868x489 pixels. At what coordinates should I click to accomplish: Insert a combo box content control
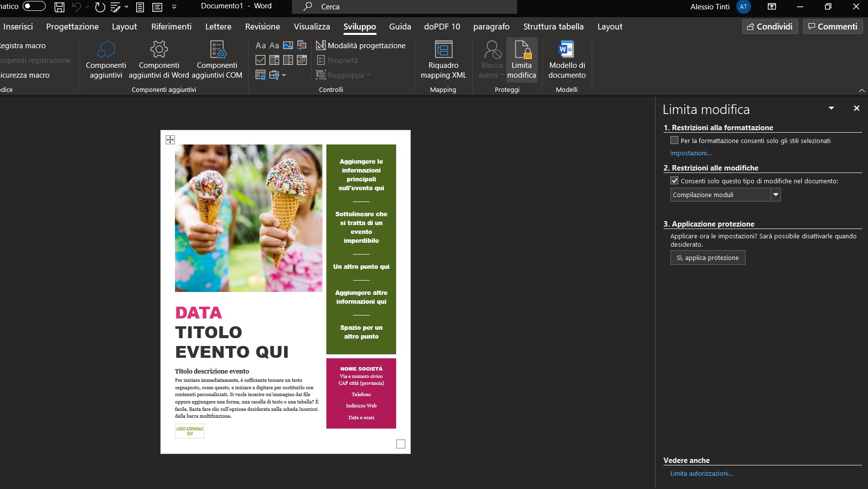pyautogui.click(x=274, y=60)
